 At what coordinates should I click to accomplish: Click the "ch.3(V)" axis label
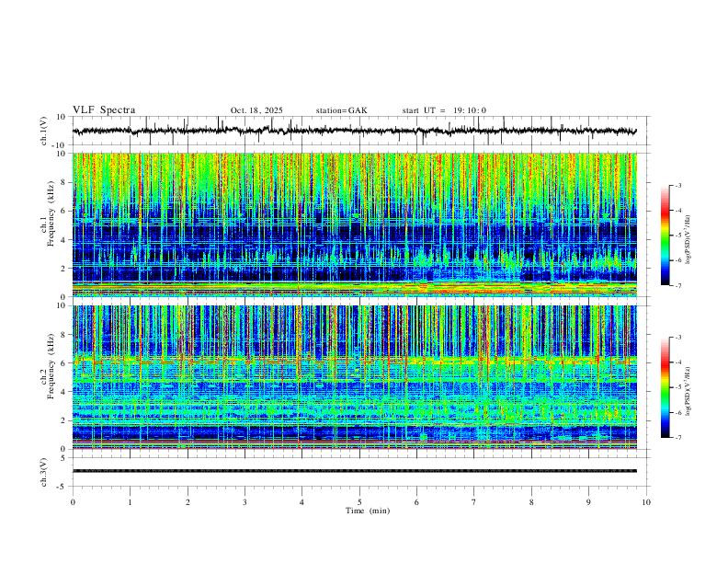[x=44, y=473]
